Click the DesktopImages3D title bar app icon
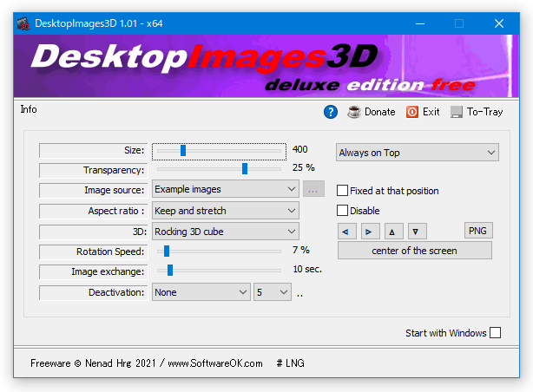Screen dimensions: 533x392 coord(23,23)
